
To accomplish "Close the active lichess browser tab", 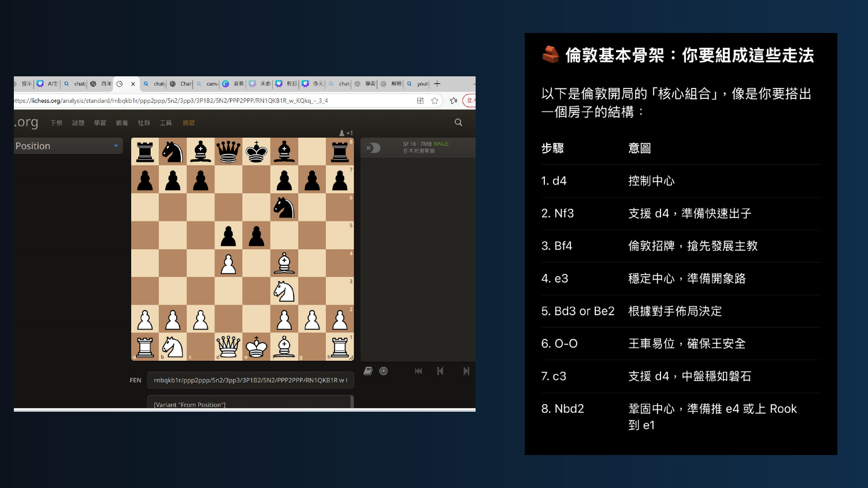I will pyautogui.click(x=133, y=84).
